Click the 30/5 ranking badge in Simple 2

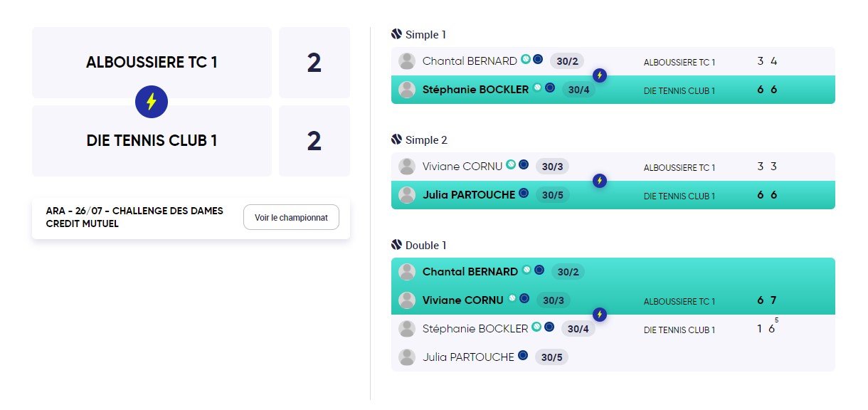click(552, 195)
